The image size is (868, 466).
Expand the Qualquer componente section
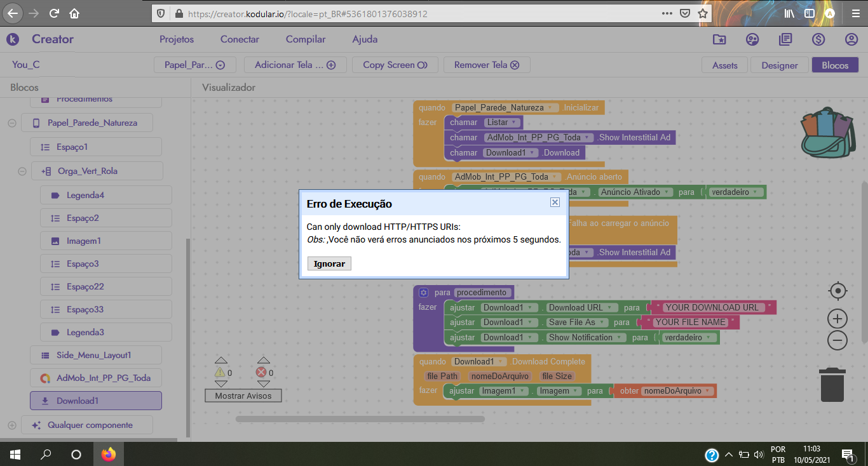tap(12, 425)
